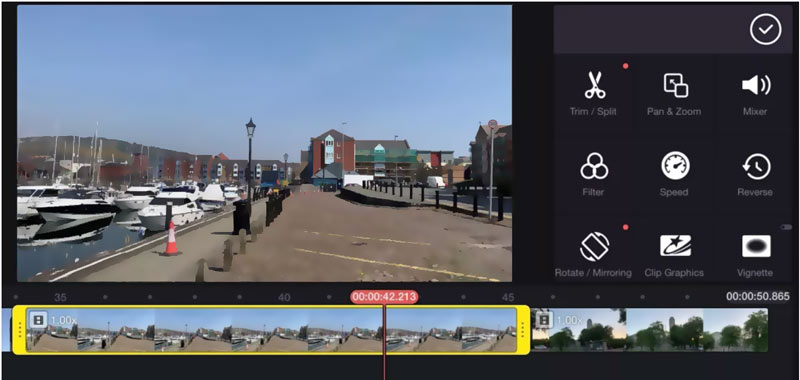Viewport: 800px width, 380px height.
Task: Open the Trim / Split scissors tool
Action: pos(593,93)
